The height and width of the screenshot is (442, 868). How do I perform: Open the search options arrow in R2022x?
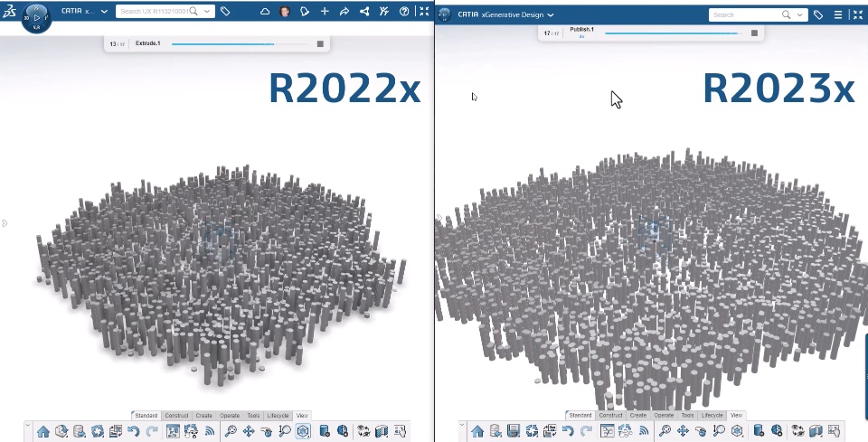[207, 11]
